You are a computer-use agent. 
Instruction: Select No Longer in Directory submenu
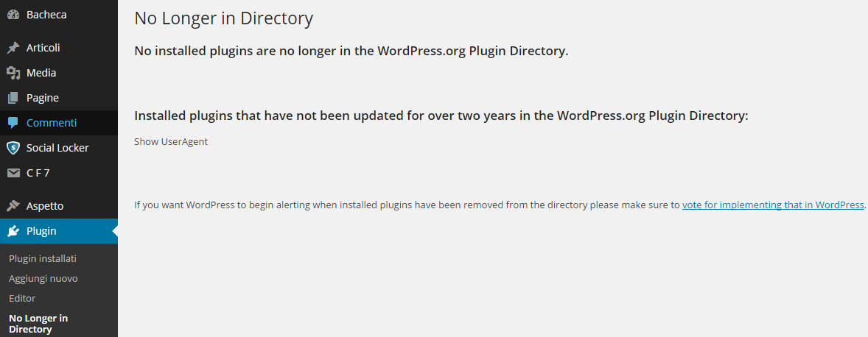pos(38,324)
